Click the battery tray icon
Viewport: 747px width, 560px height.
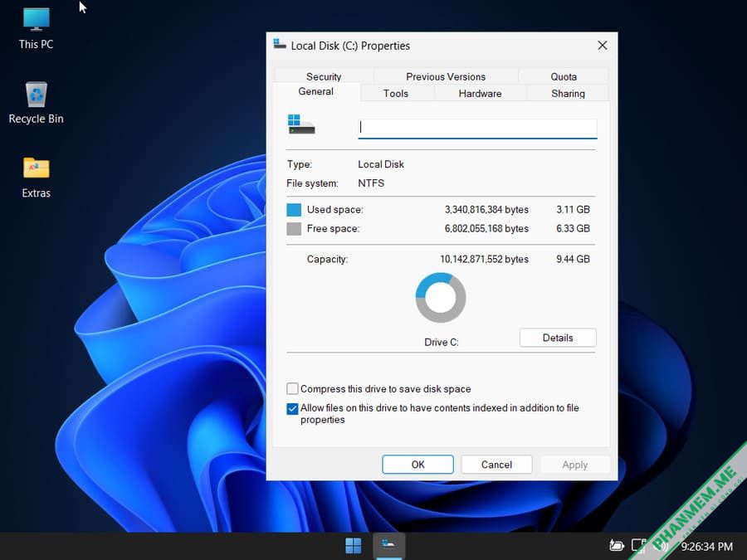tap(617, 545)
